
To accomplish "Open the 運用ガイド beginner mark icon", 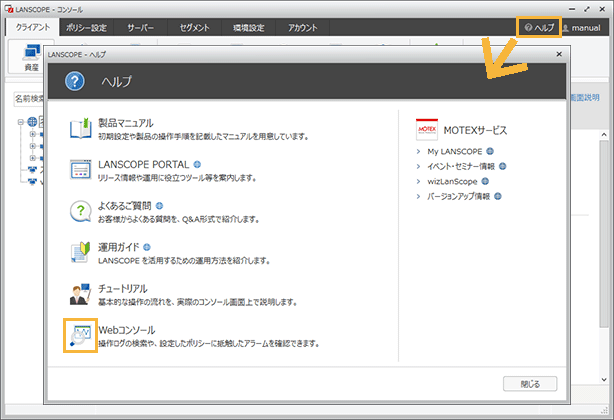I will [x=81, y=252].
